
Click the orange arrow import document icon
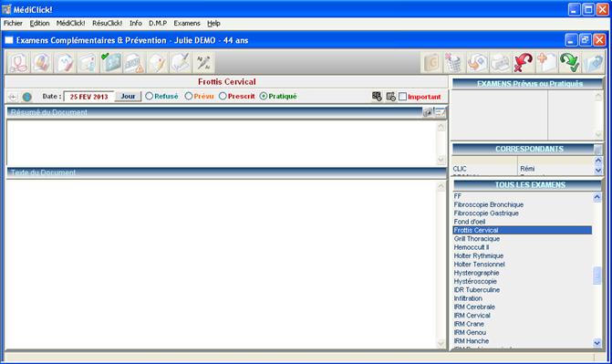tap(477, 62)
